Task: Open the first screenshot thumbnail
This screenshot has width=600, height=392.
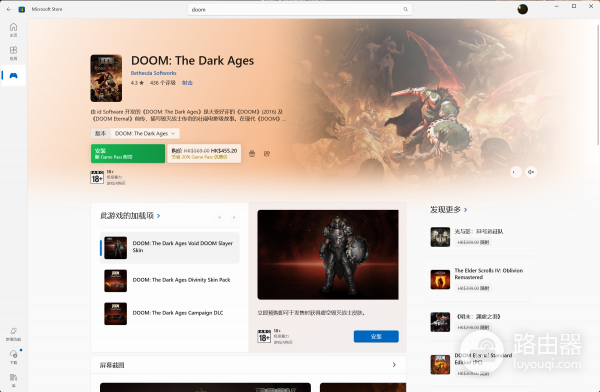Action: coord(205,387)
